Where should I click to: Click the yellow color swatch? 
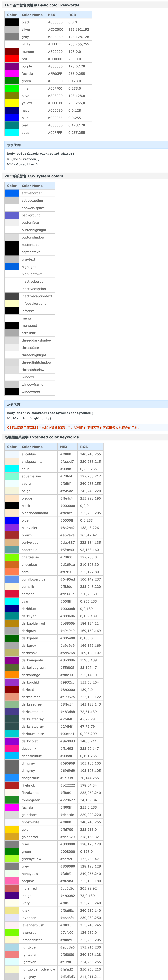coord(12,103)
